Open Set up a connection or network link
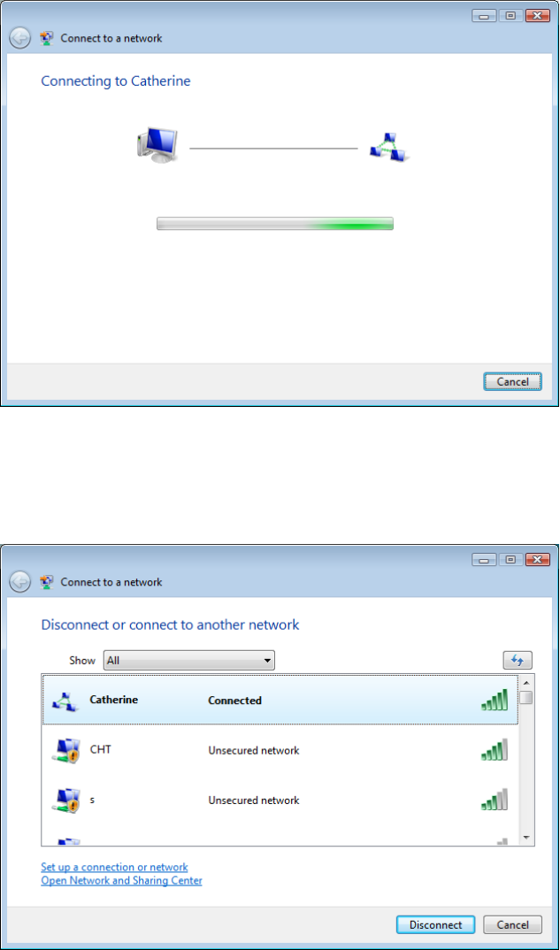The image size is (560, 950). (114, 867)
